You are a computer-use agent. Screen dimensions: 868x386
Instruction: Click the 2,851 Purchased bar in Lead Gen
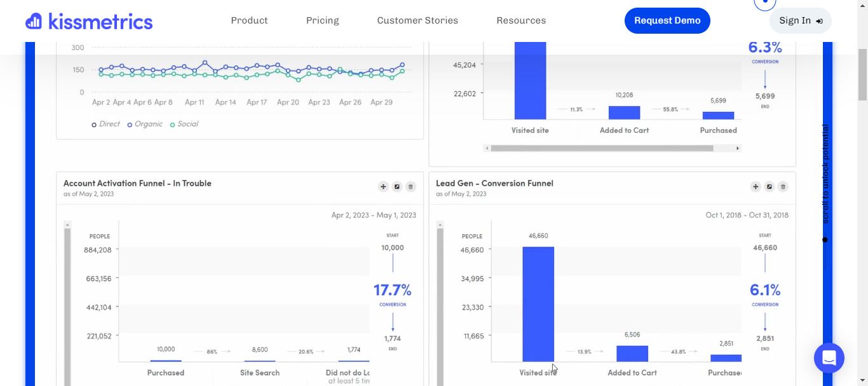726,358
